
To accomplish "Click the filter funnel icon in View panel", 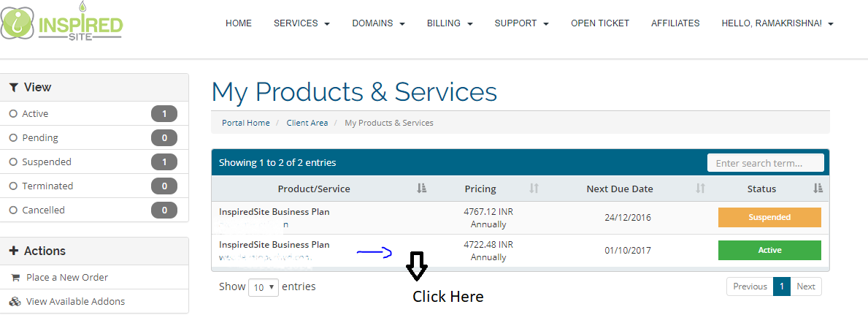I will pos(15,88).
